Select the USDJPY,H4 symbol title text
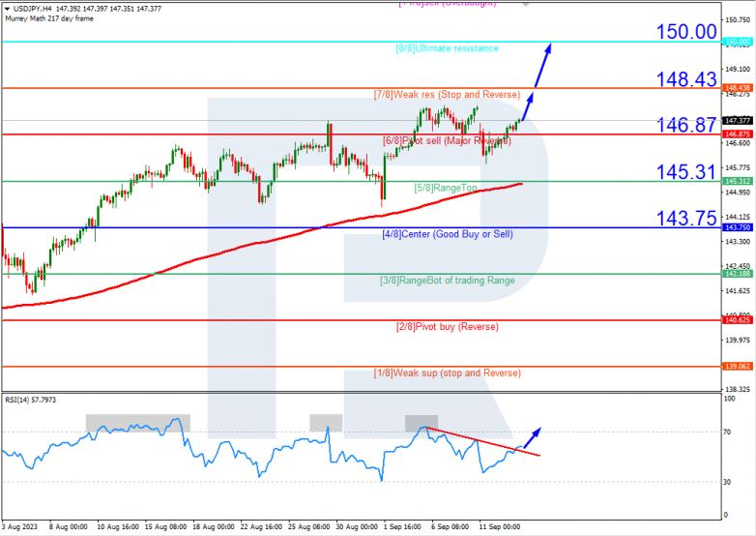756x536 pixels. [x=32, y=9]
